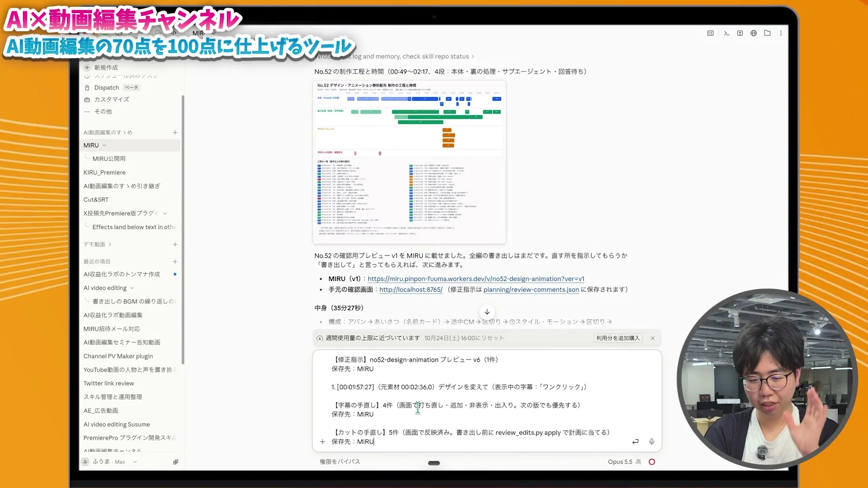Open the Opus 5.5 model selector
Image resolution: width=868 pixels, height=488 pixels.
click(624, 462)
